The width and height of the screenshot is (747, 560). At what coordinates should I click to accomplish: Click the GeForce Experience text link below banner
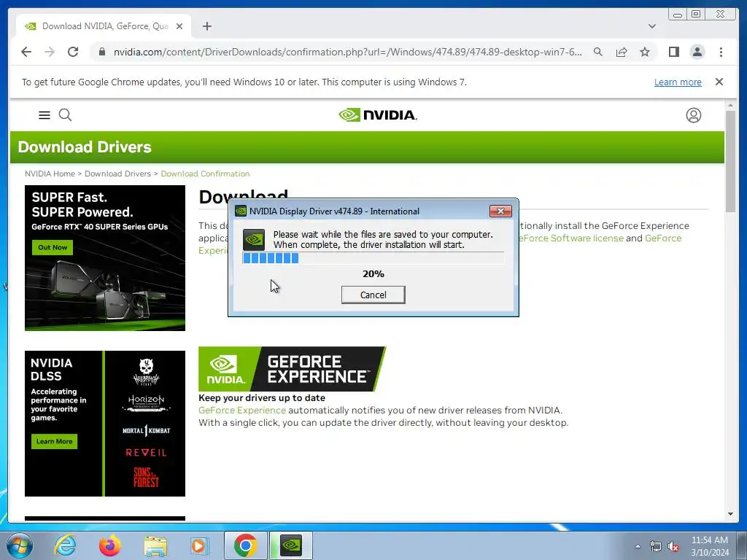242,410
